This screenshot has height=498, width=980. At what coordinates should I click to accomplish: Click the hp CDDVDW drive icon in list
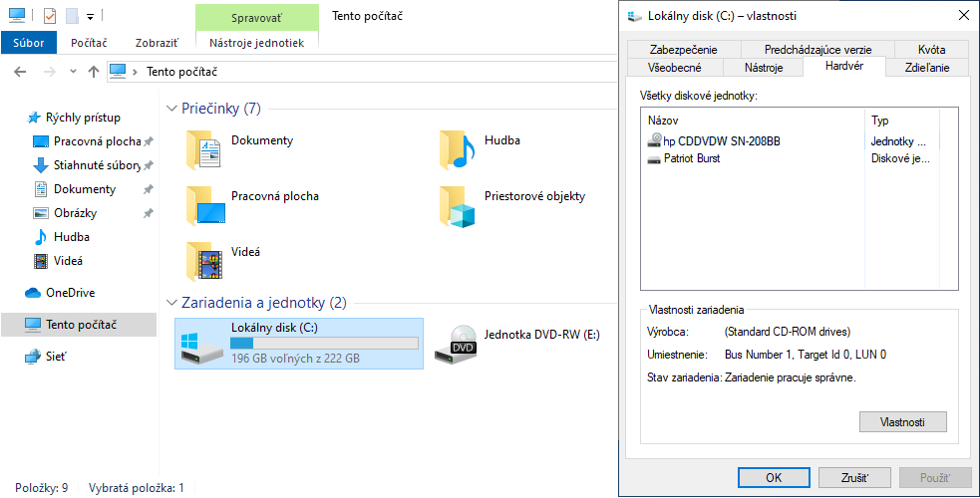point(654,140)
